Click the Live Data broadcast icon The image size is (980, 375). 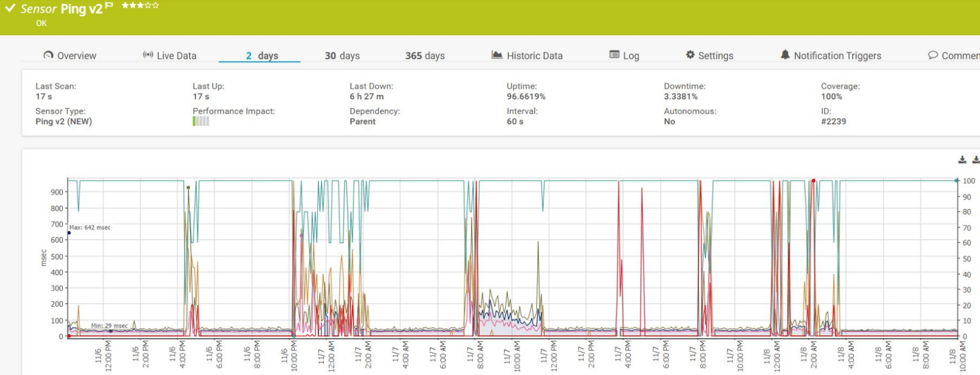point(148,55)
